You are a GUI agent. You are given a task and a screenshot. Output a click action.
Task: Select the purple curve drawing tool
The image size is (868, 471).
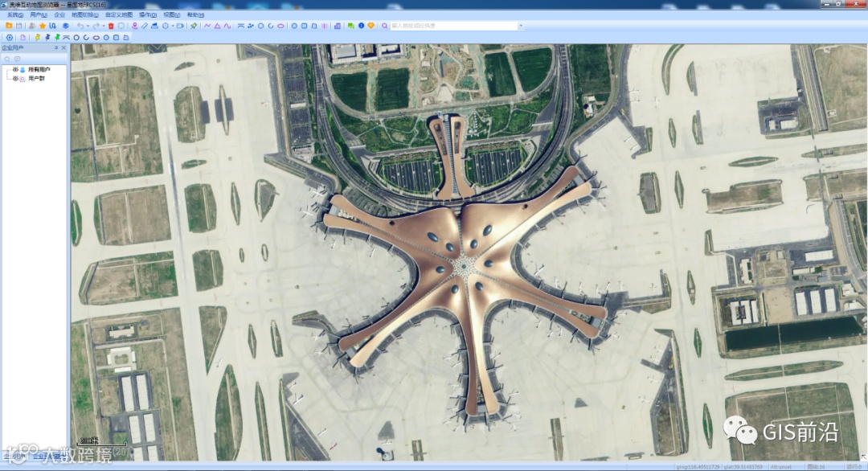coord(227,26)
